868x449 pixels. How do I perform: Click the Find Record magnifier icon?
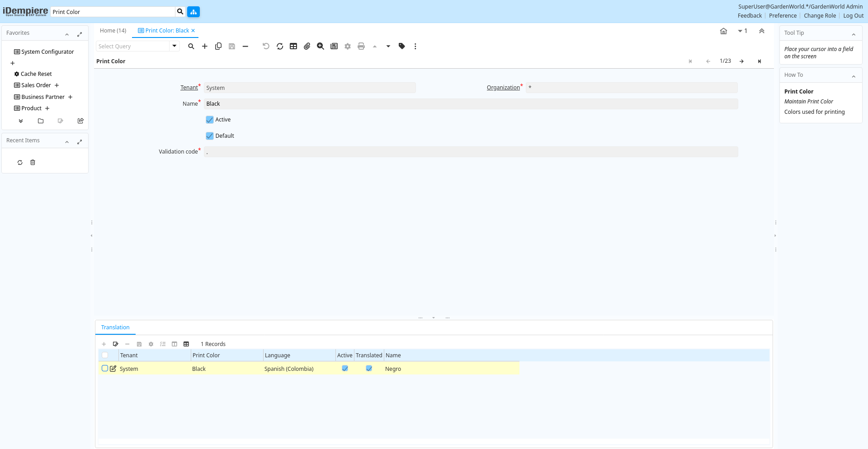tap(191, 46)
